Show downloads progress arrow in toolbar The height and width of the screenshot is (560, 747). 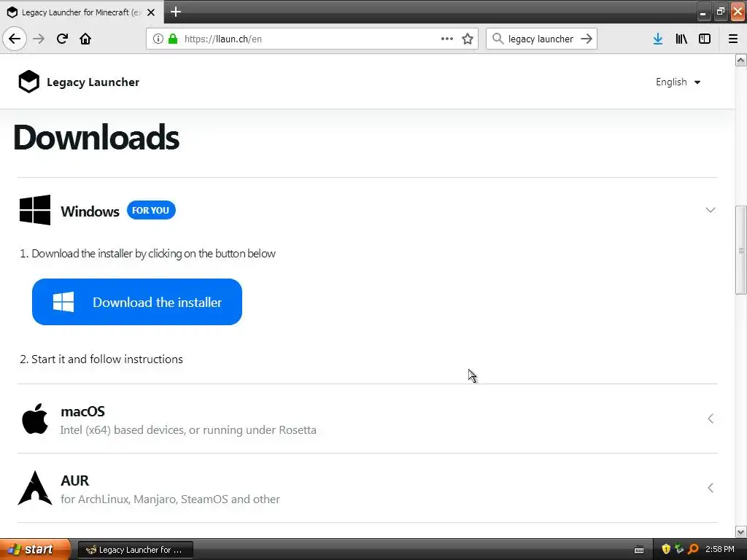click(x=658, y=39)
